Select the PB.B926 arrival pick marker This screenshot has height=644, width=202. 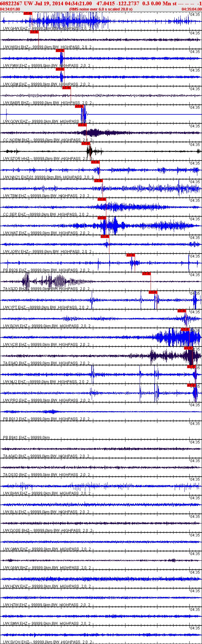click(x=130, y=255)
